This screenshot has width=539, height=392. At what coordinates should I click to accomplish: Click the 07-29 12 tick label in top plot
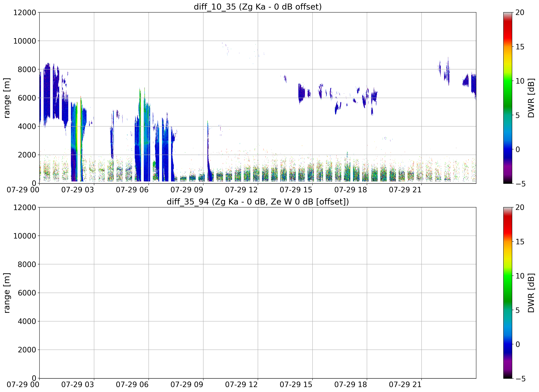pyautogui.click(x=241, y=190)
